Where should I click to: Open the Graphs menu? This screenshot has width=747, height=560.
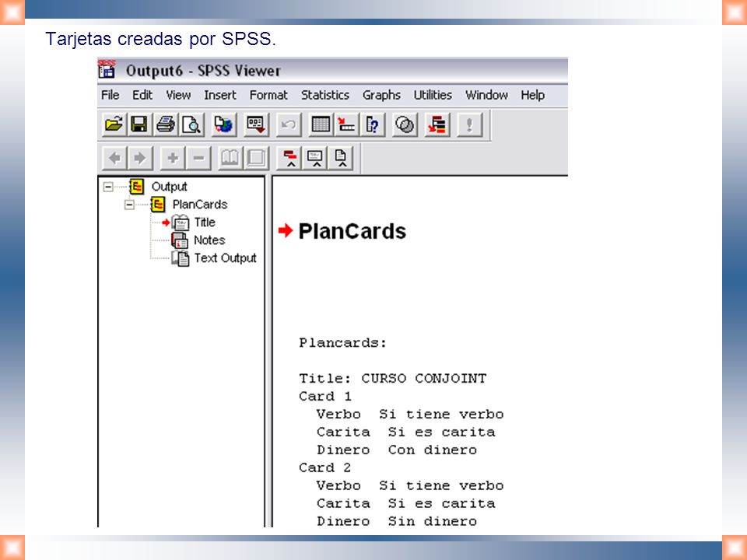point(381,95)
